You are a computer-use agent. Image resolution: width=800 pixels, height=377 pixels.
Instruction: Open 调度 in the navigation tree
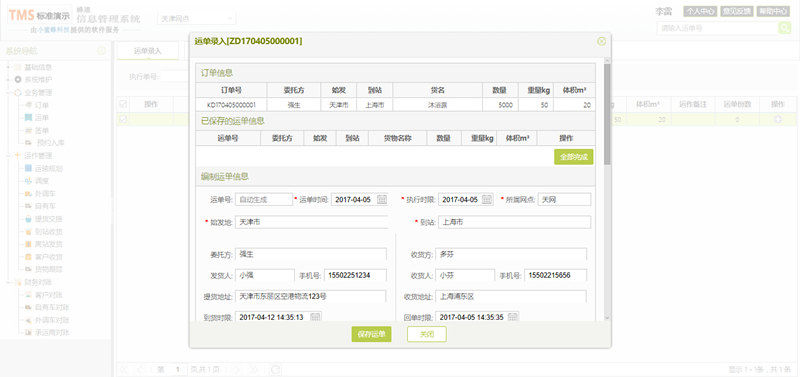click(x=42, y=181)
